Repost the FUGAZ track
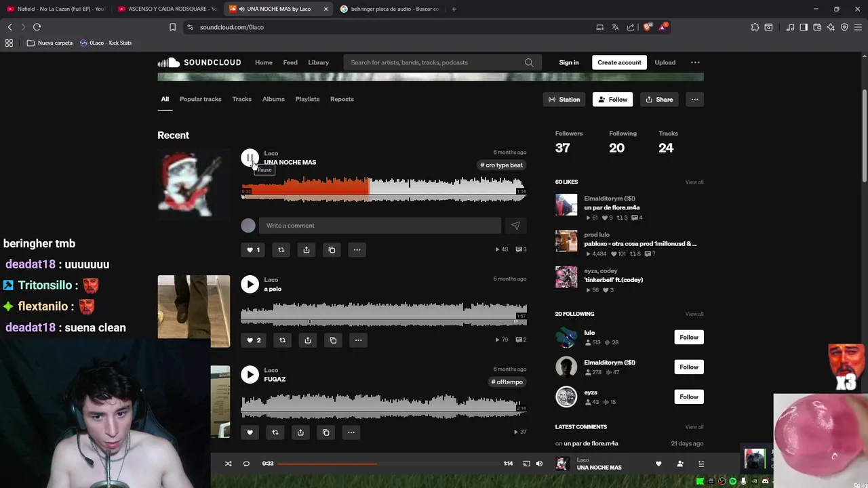 [x=275, y=432]
